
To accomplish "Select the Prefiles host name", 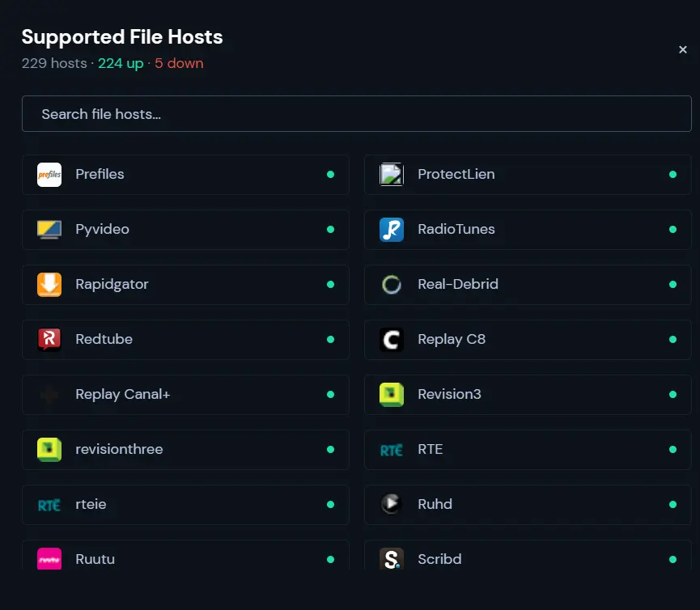I will pos(100,174).
